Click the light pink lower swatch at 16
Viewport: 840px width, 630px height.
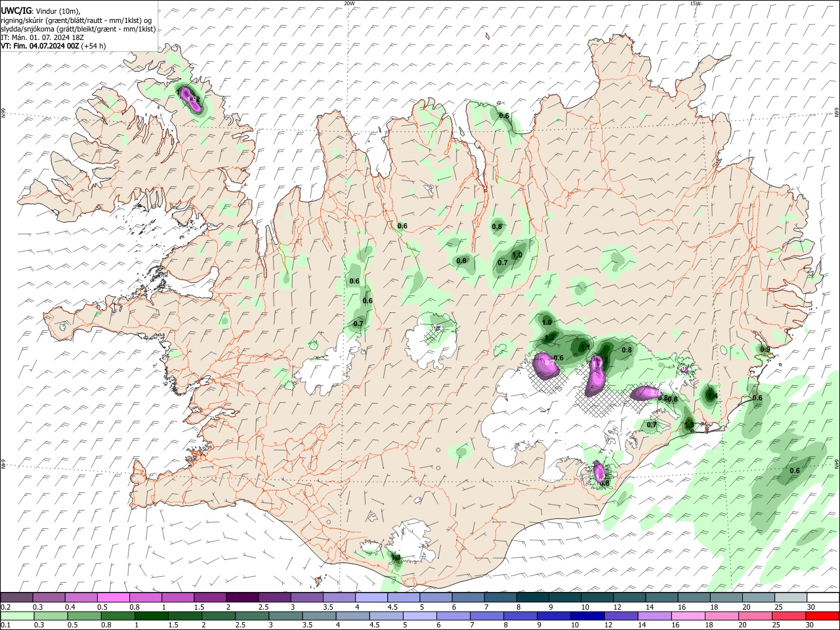[688, 616]
